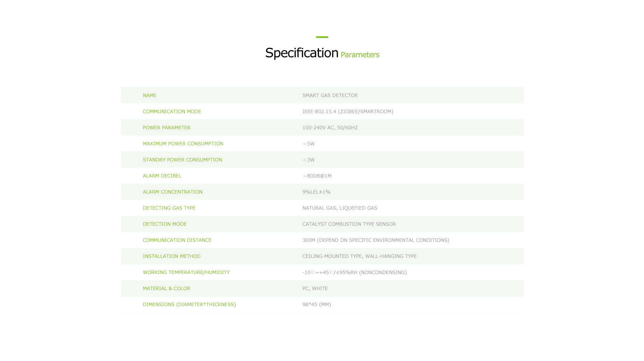Click the 300M communication distance value
Viewport: 644px width, 361px height.
375,240
